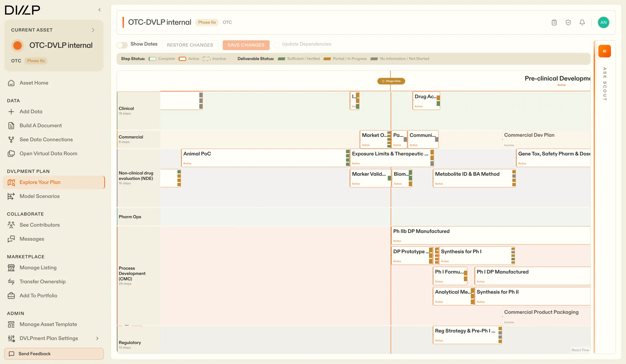The image size is (626, 364).
Task: Click the Stage Gate marker
Action: 391,81
